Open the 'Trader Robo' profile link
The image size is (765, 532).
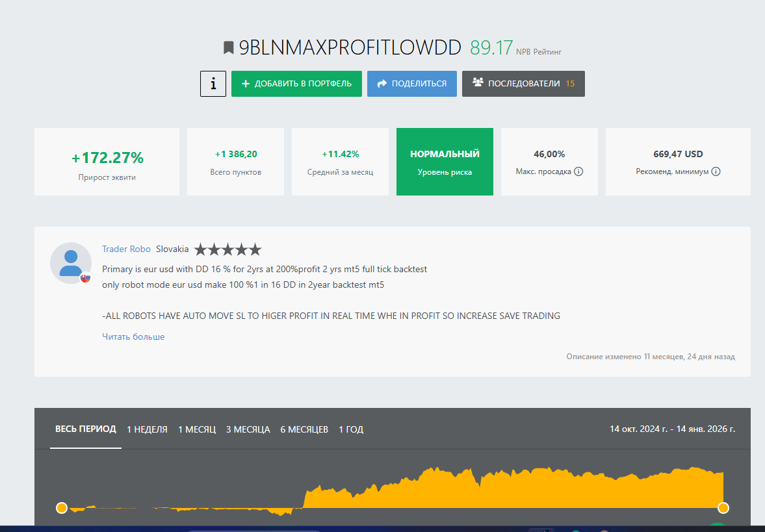[x=126, y=249]
